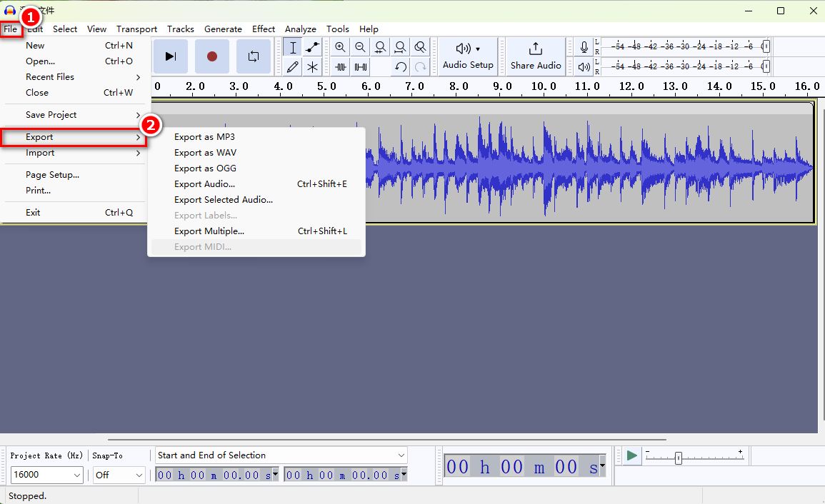Select Export as MP3

click(x=256, y=137)
